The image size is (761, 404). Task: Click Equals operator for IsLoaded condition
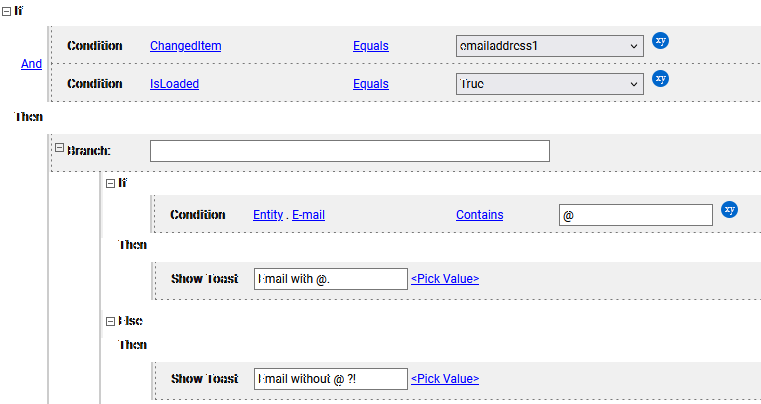[x=370, y=84]
